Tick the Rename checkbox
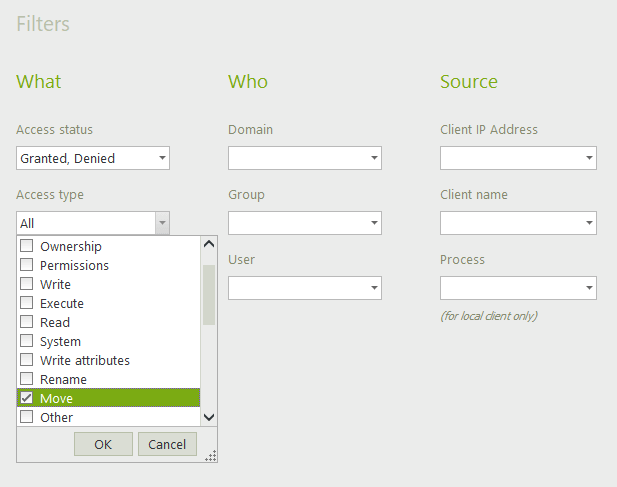The image size is (617, 487). 27,379
